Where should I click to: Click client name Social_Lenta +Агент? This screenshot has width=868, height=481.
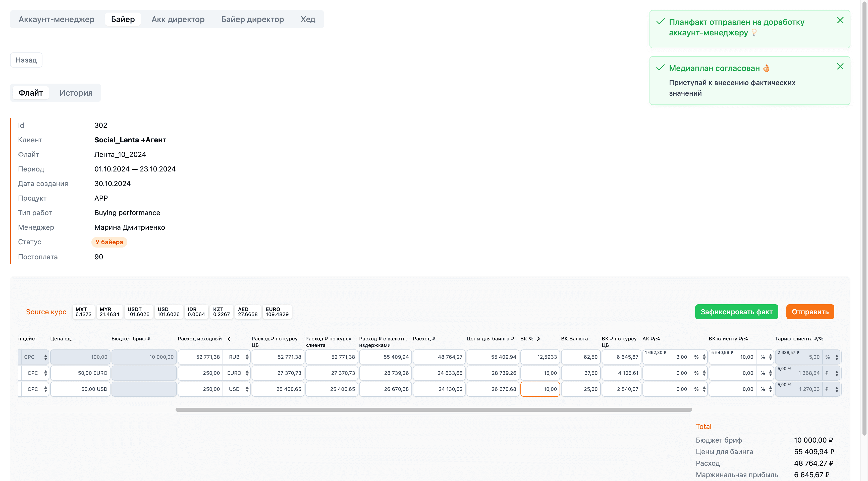(130, 140)
